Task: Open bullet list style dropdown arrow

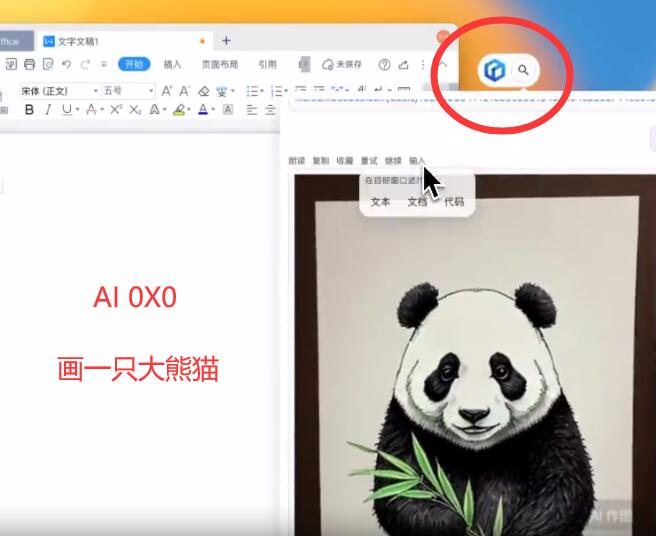Action: pos(262,91)
